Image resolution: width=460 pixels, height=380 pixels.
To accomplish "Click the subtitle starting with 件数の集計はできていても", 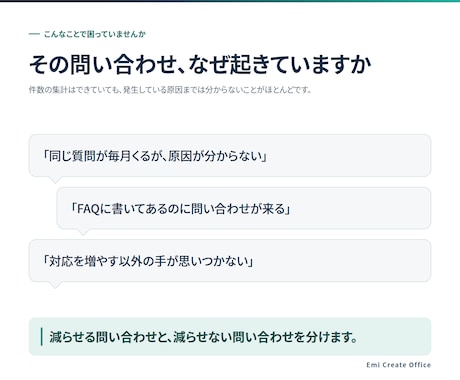I will pos(170,90).
